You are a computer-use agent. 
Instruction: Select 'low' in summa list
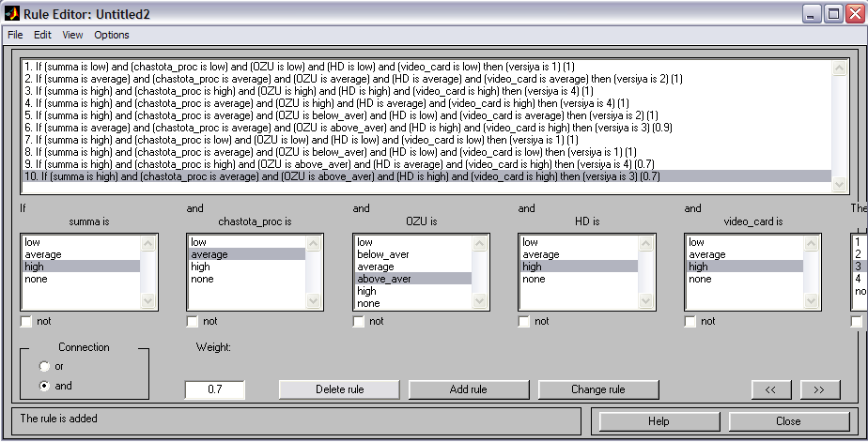(81, 242)
